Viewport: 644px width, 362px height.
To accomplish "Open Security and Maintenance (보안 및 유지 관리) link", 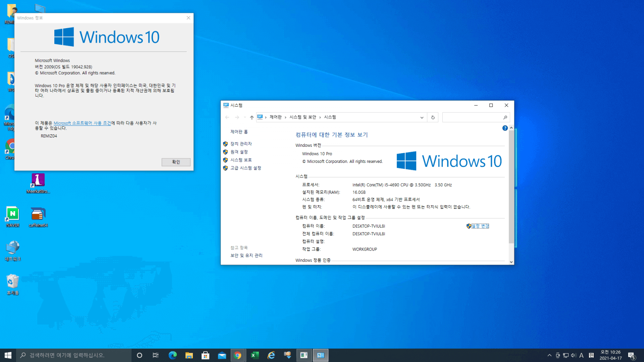I will 246,255.
